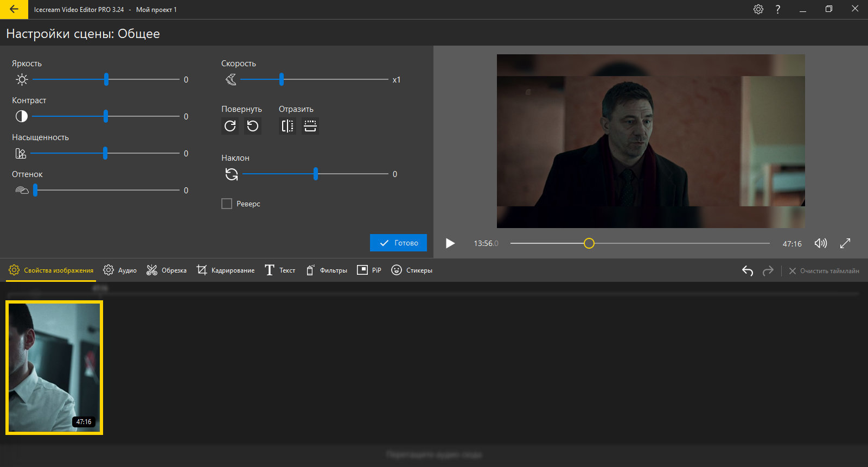This screenshot has height=467, width=868.
Task: Flip the video vertically
Action: [310, 126]
